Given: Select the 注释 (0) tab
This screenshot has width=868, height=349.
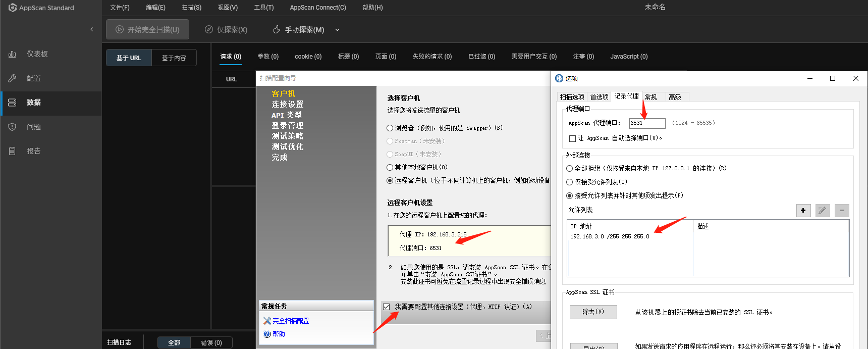Looking at the screenshot, I should tap(583, 57).
